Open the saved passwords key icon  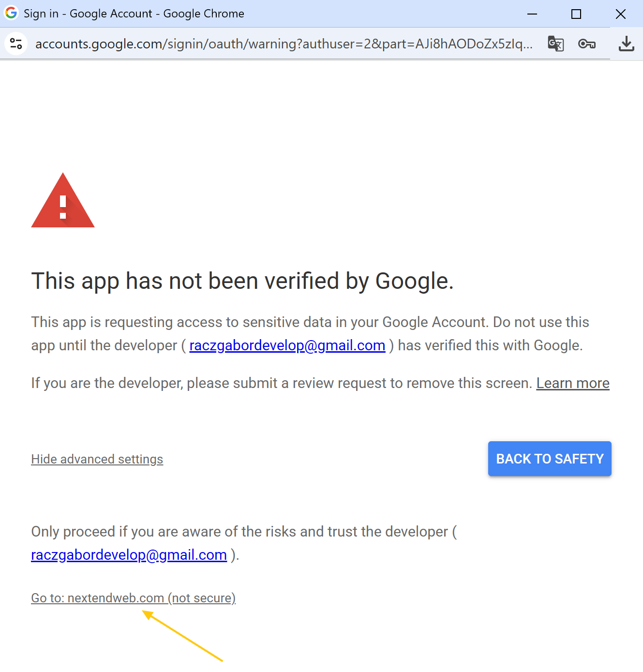click(587, 44)
